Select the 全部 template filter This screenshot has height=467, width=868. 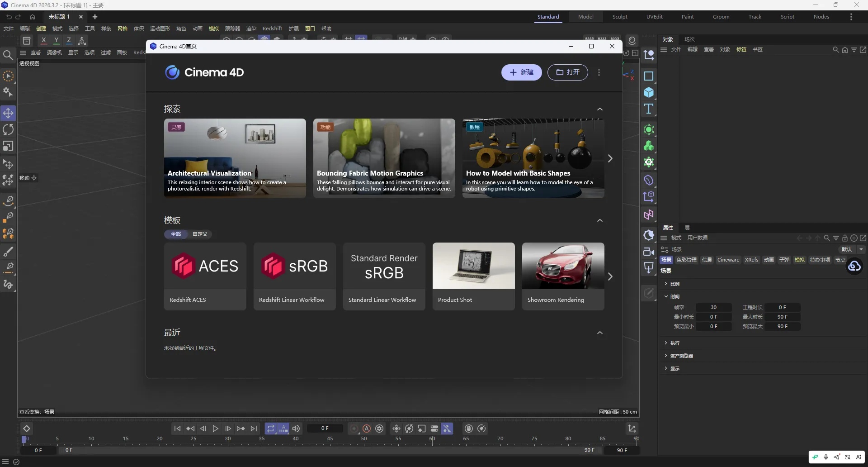(176, 234)
